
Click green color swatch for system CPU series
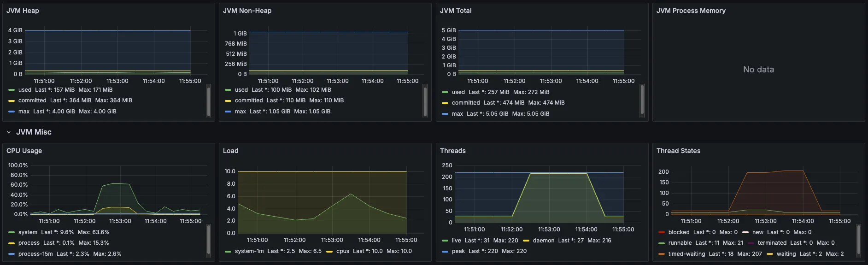click(x=12, y=232)
